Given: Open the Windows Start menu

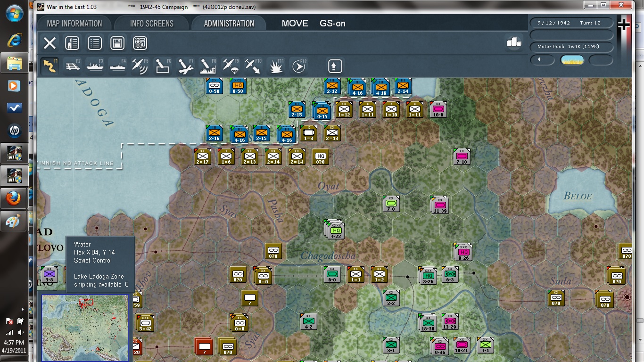Looking at the screenshot, I should [x=14, y=14].
